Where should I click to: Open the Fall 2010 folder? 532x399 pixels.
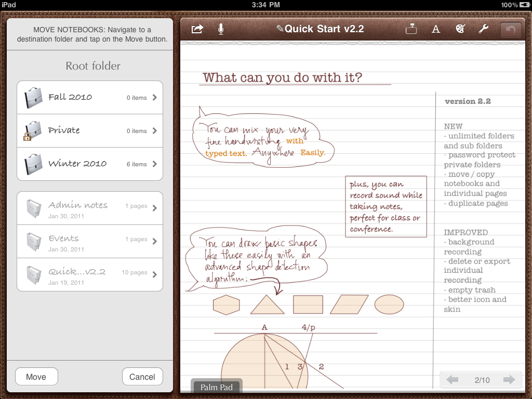(x=90, y=98)
